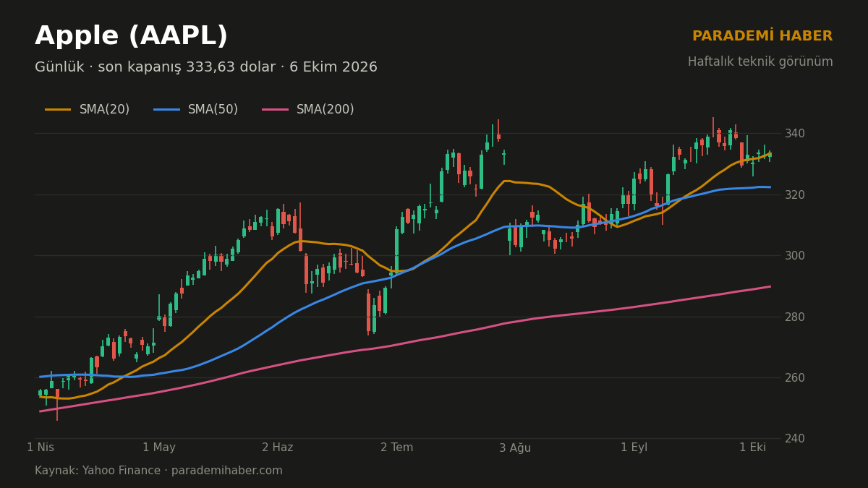Image resolution: width=868 pixels, height=488 pixels.
Task: Click the SMA(200) legend entry
Action: point(308,110)
